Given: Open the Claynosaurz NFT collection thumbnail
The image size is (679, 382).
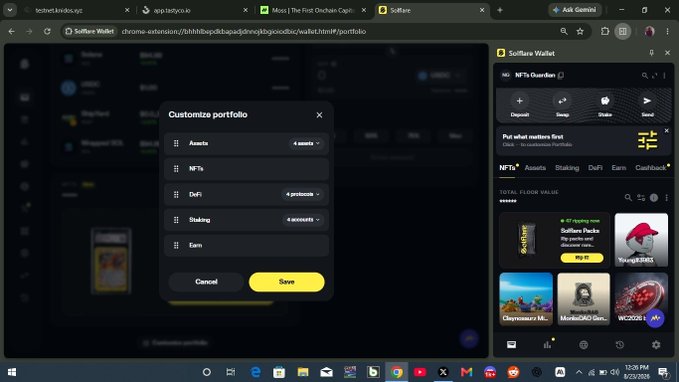Looking at the screenshot, I should pos(526,299).
